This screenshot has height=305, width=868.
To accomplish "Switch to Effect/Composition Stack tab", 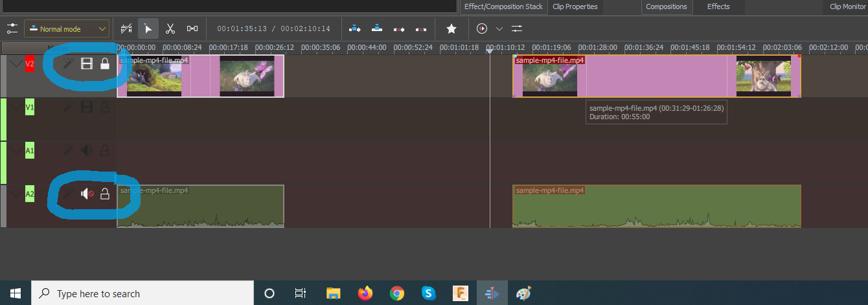I will tap(503, 6).
